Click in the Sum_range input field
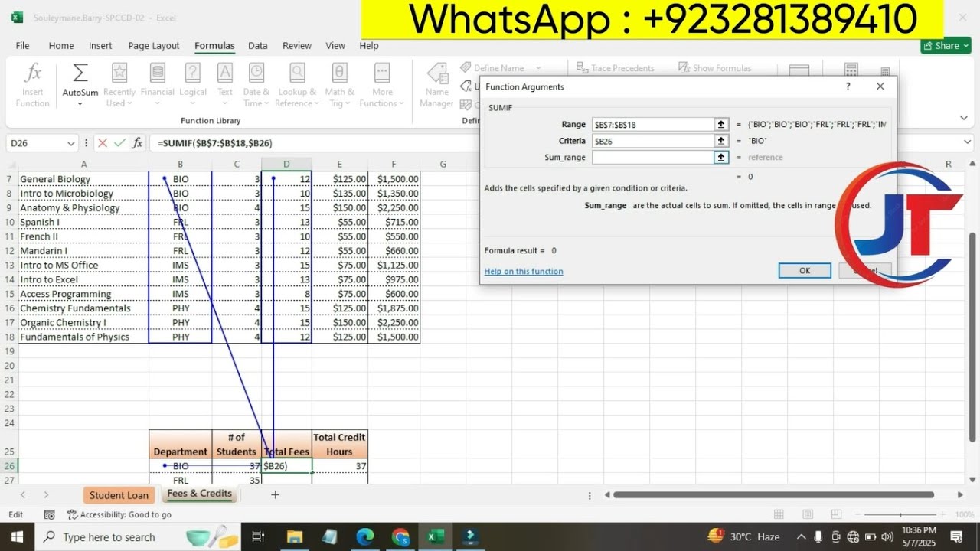The width and height of the screenshot is (980, 551). pos(653,157)
